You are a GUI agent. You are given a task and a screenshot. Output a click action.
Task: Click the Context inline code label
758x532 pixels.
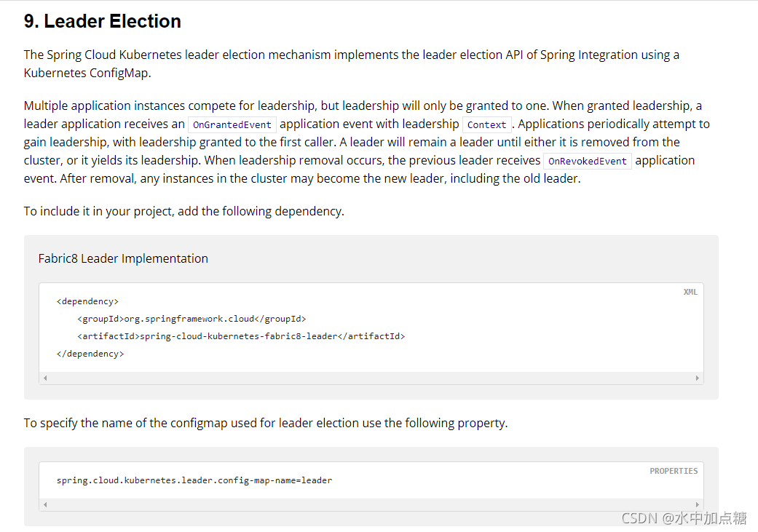pos(487,124)
